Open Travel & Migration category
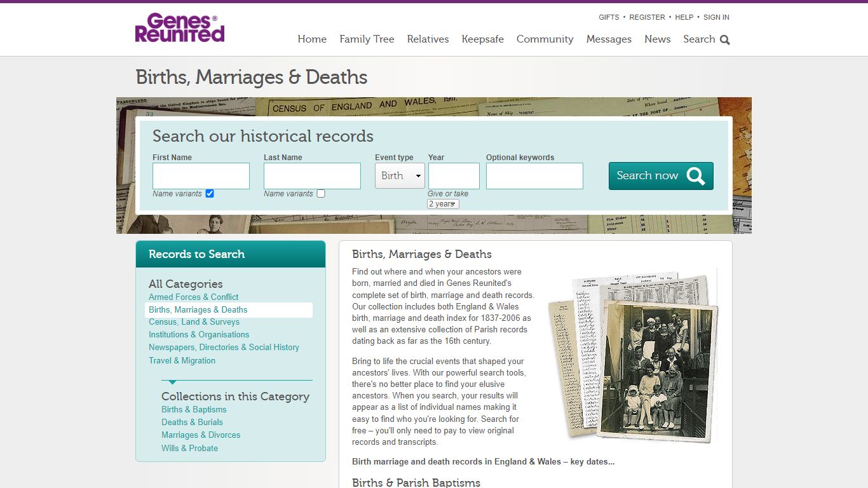This screenshot has height=488, width=868. (182, 360)
